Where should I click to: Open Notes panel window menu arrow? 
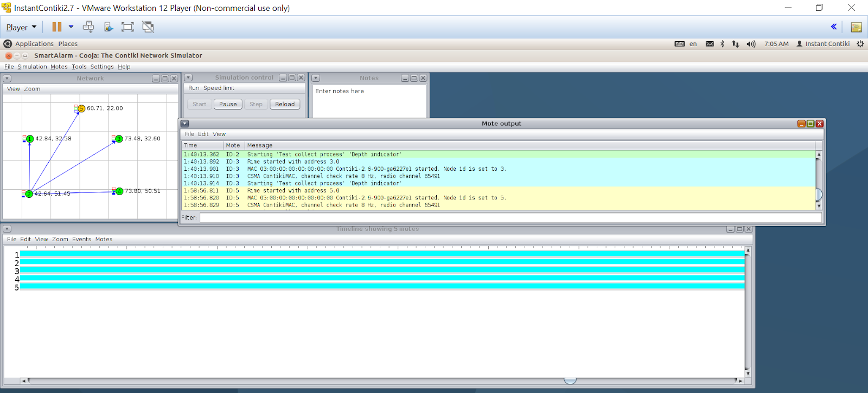[316, 78]
